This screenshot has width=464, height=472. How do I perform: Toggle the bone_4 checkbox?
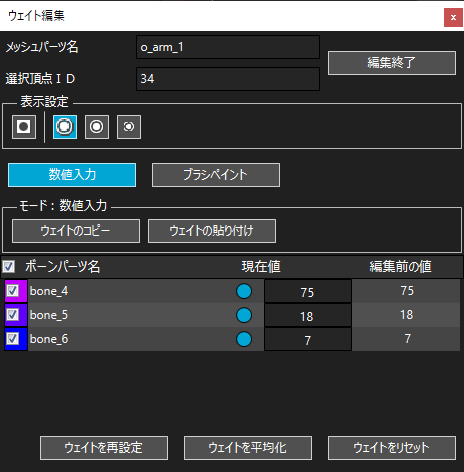[x=13, y=291]
